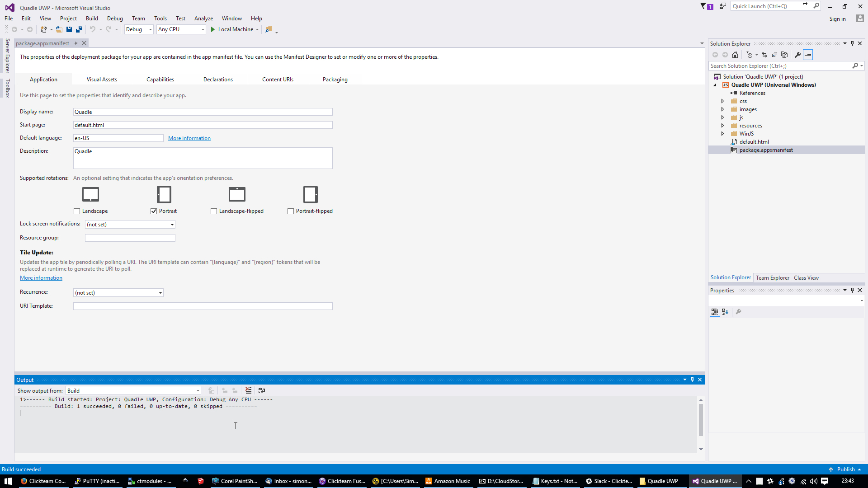Collapse all nodes in Solution Explorer

tap(774, 55)
